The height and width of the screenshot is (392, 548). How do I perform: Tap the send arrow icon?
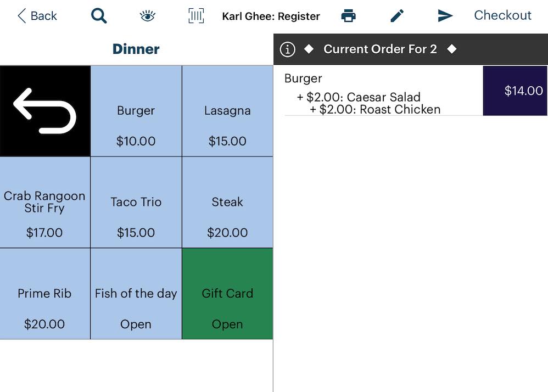coord(445,15)
